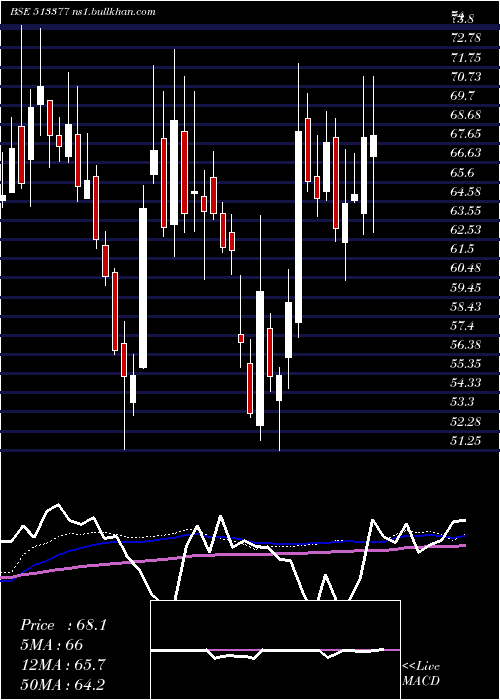Screen dimensions: 500x700
Task: Click the 70.73 price axis label
Action: pyautogui.click(x=466, y=77)
